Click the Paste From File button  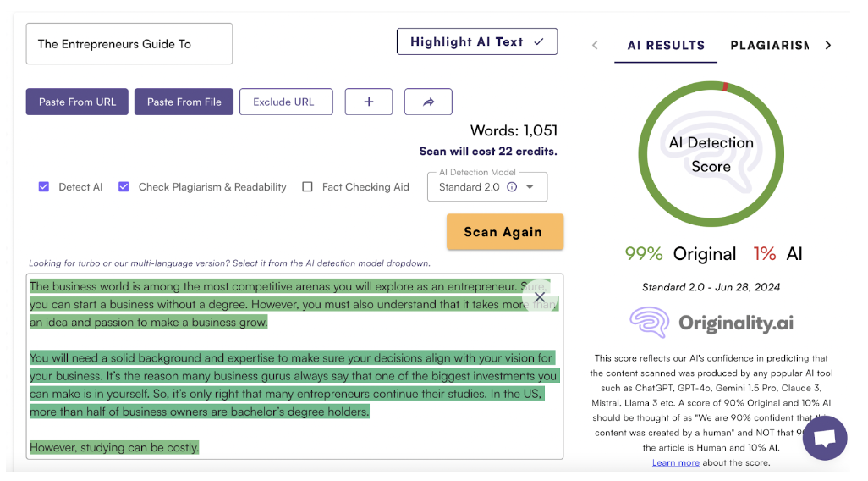pyautogui.click(x=184, y=102)
